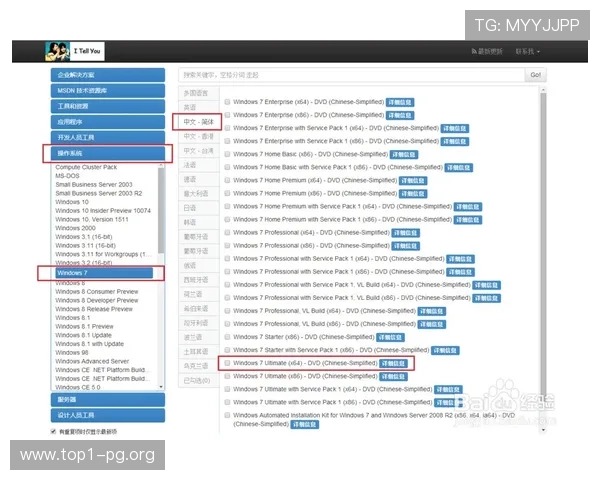Select Compute Cluster Pack entry
This screenshot has height=480, width=600.
point(86,167)
